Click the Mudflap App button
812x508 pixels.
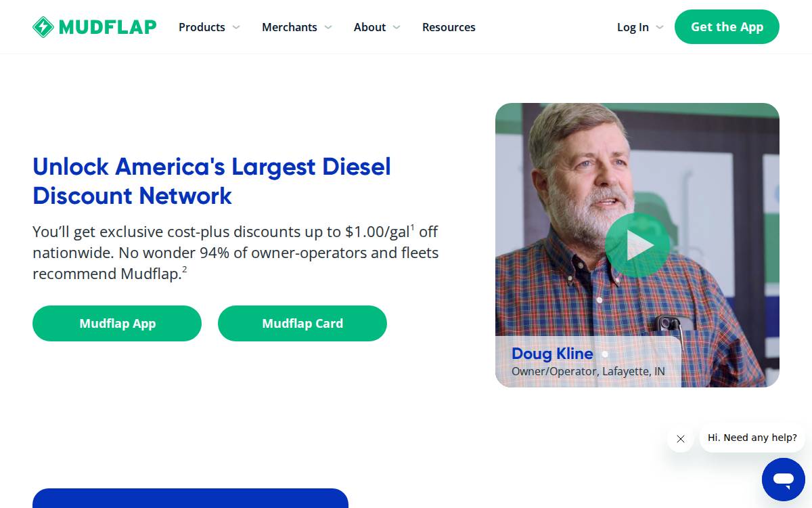pyautogui.click(x=117, y=323)
